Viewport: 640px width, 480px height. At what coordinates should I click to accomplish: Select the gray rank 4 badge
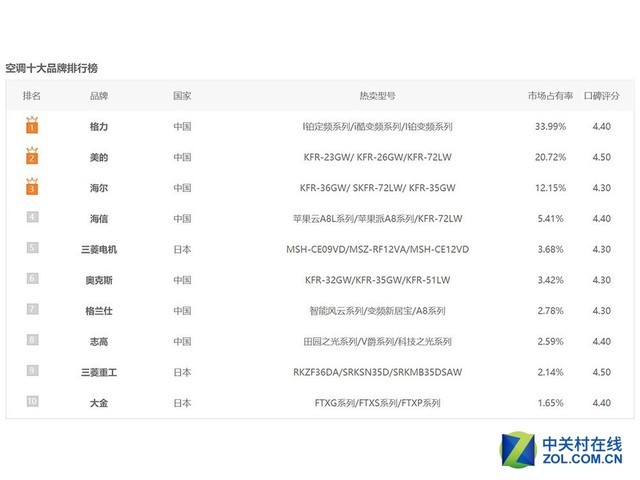point(32,217)
